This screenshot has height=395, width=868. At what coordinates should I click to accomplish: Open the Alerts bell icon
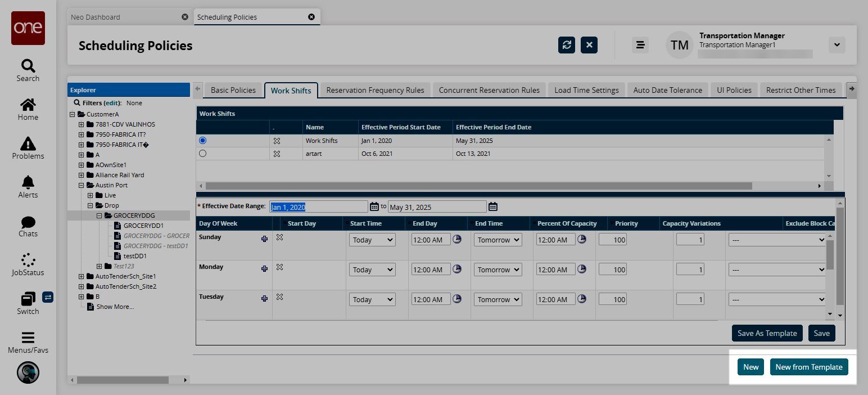[28, 187]
